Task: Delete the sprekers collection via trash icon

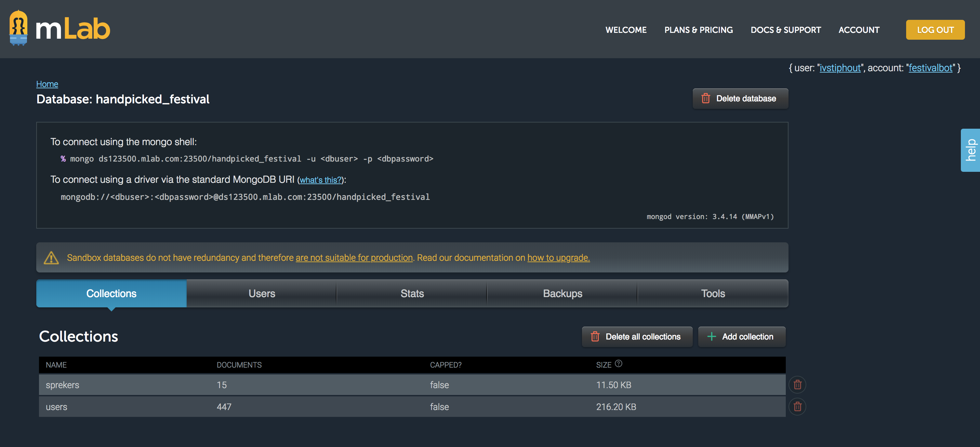Action: tap(797, 385)
